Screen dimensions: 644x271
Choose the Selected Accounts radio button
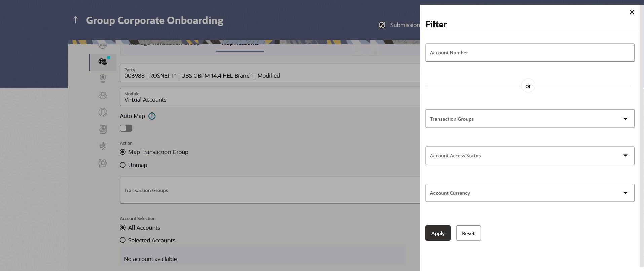pos(123,240)
